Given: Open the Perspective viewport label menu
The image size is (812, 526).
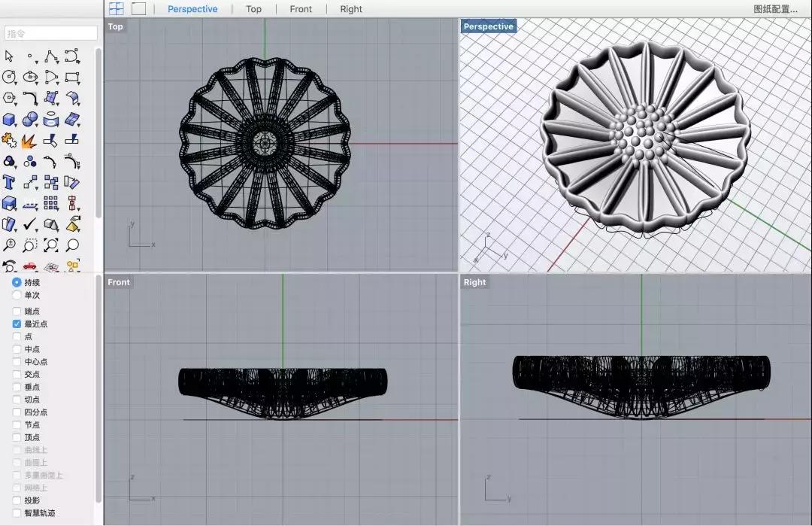Looking at the screenshot, I should coord(488,26).
